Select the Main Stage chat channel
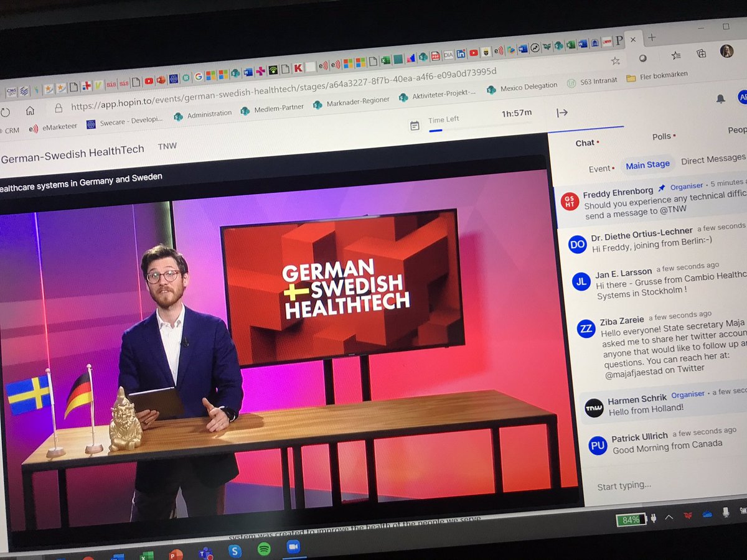Viewport: 747px width, 560px height. click(647, 165)
